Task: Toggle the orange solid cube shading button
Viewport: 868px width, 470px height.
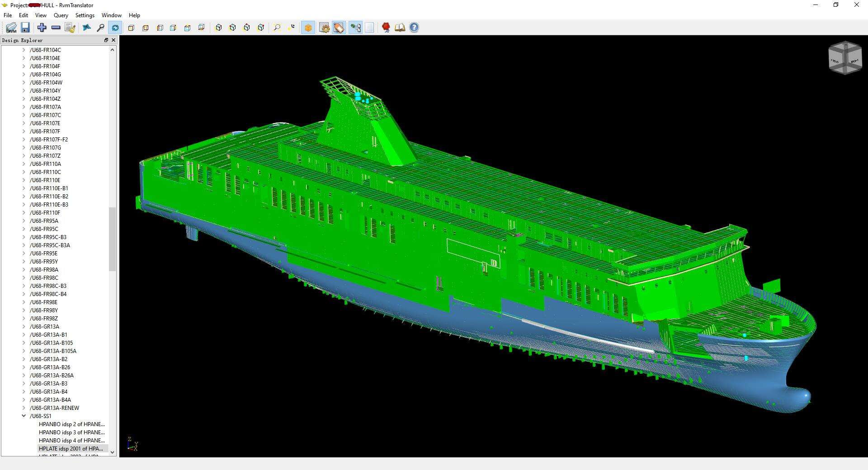Action: 308,28
